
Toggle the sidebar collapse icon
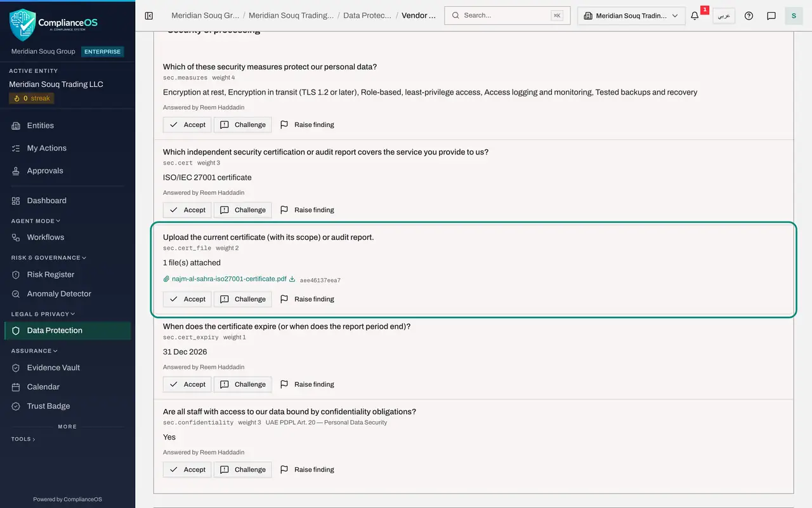click(x=149, y=16)
